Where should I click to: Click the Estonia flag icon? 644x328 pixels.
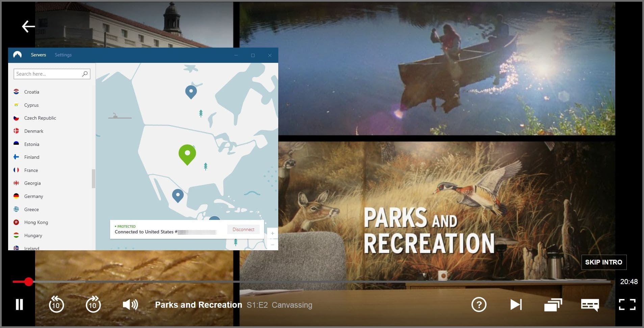coord(16,144)
